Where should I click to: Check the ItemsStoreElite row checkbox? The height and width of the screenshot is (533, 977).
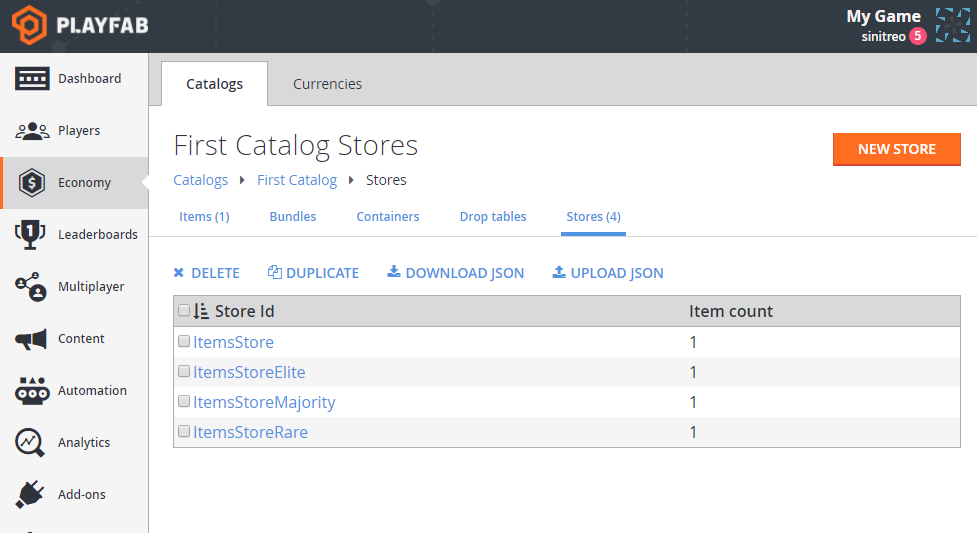[x=184, y=371]
